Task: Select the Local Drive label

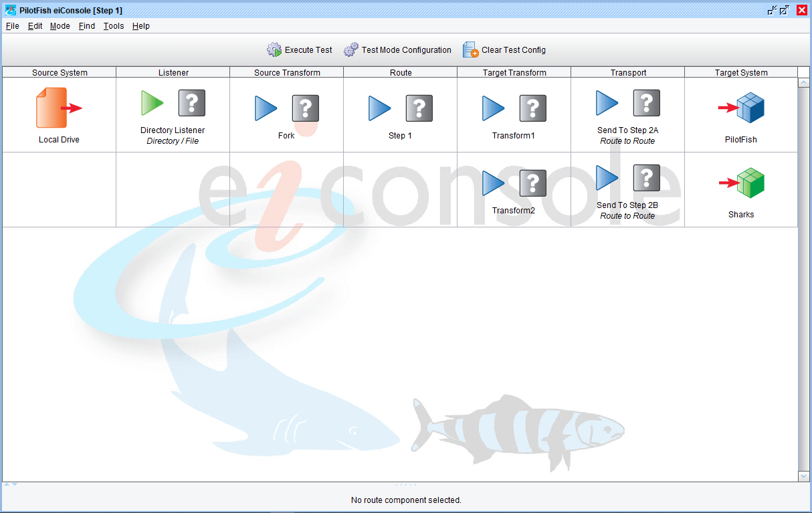Action: (x=59, y=140)
